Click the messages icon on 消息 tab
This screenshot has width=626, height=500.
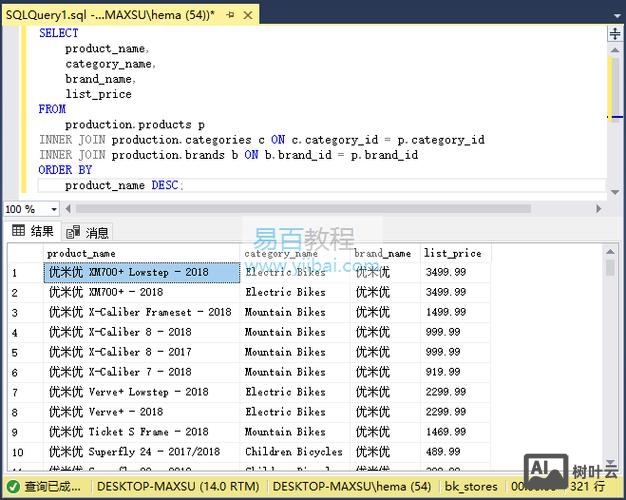73,232
